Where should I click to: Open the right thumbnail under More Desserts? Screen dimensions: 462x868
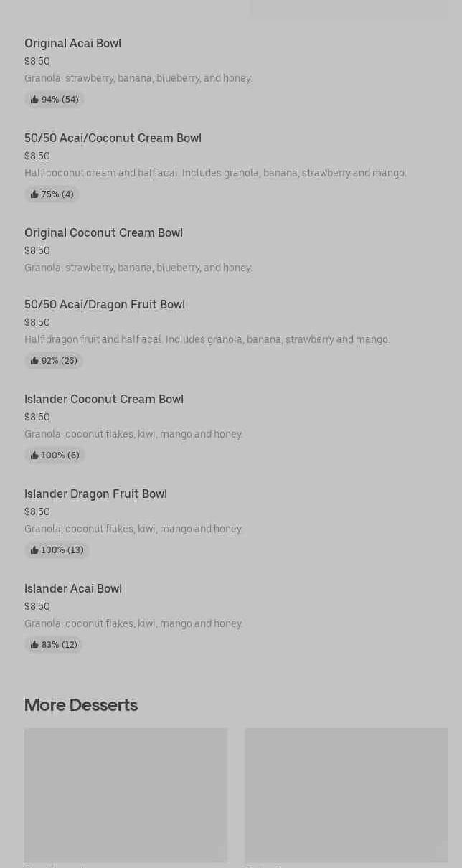tap(346, 795)
